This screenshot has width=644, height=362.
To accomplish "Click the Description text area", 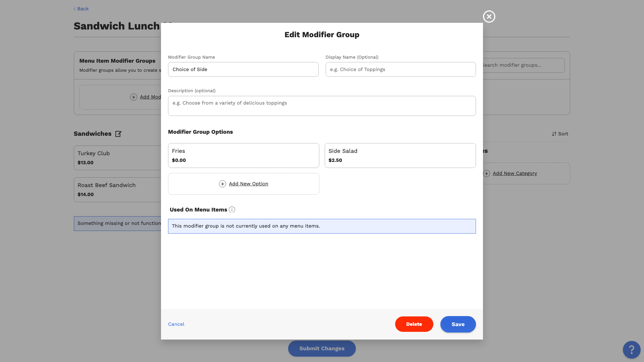I will (322, 106).
